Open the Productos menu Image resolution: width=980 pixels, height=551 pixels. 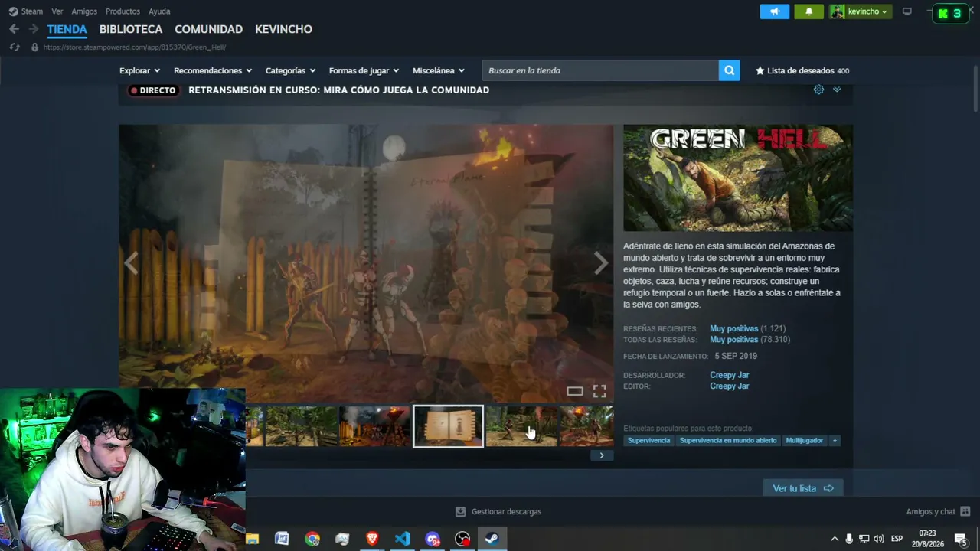122,11
